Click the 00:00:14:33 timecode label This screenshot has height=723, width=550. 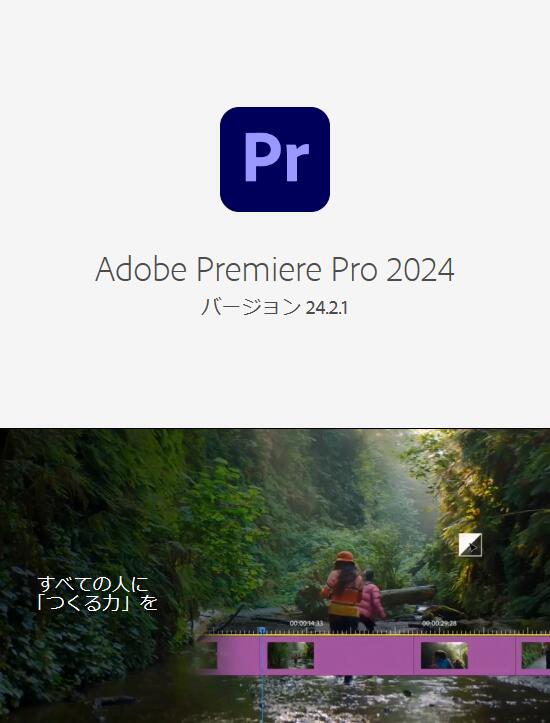[x=306, y=623]
